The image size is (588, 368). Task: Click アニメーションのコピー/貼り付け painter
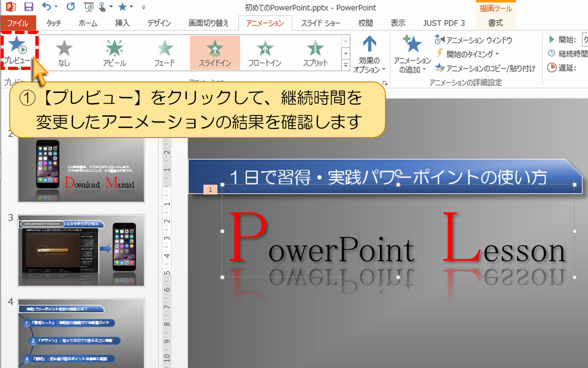[x=485, y=68]
